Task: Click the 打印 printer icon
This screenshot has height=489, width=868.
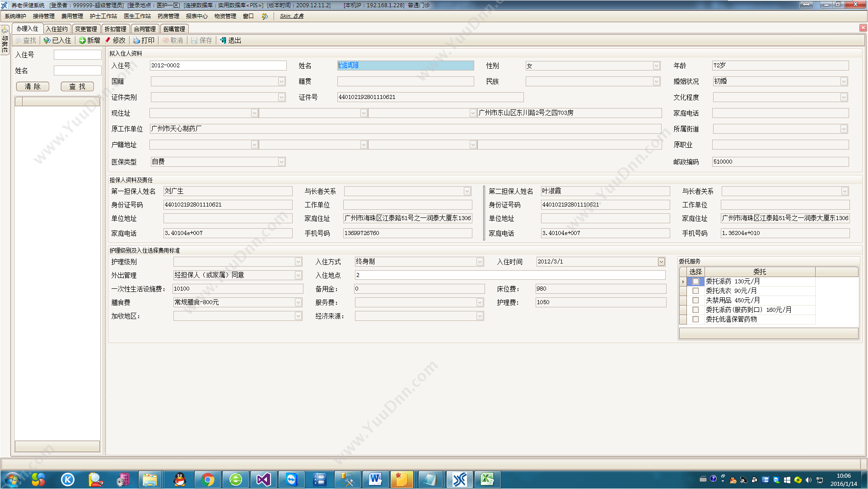Action: (x=136, y=41)
